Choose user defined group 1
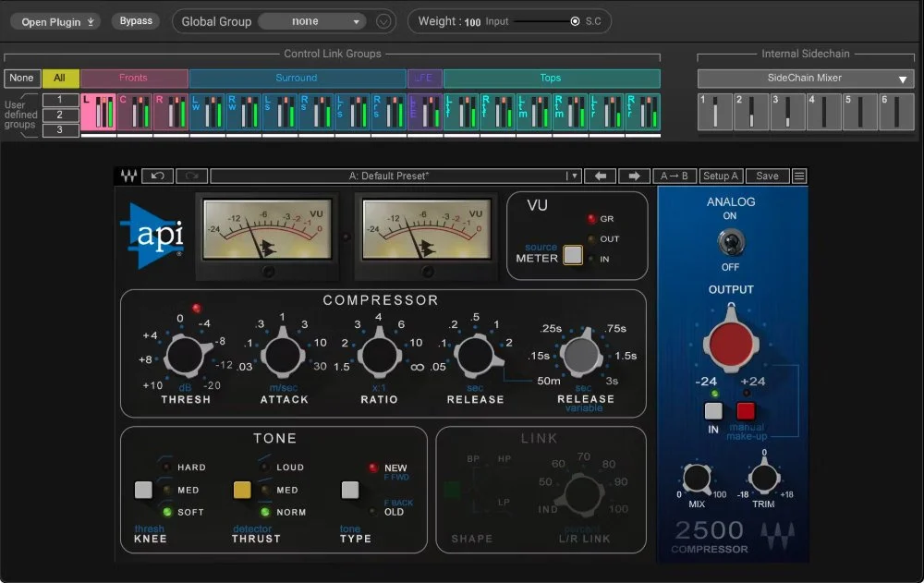This screenshot has height=583, width=924. click(60, 100)
